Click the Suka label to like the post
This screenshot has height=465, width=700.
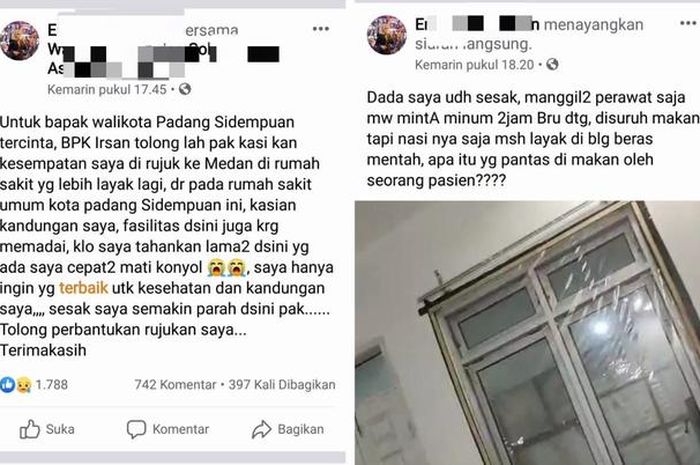(60, 429)
